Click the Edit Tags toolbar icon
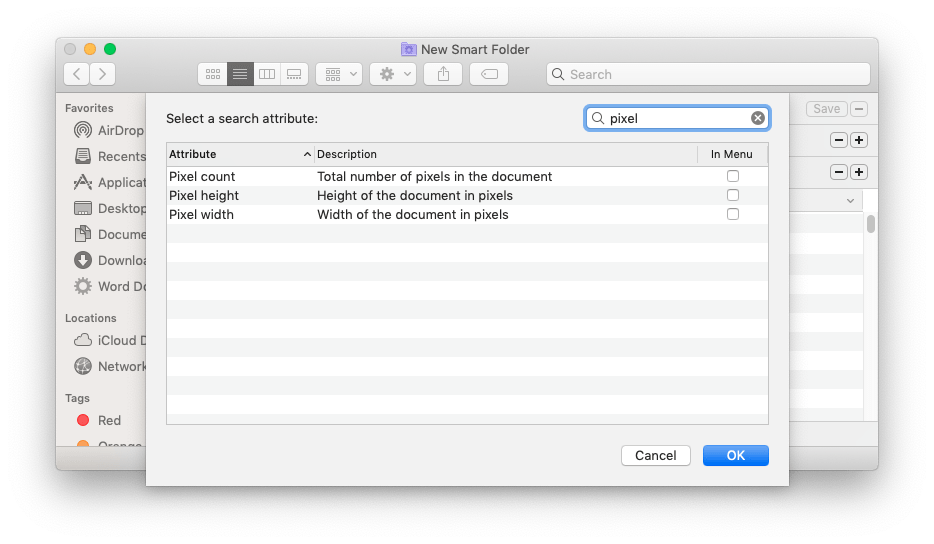The height and width of the screenshot is (544, 934). pyautogui.click(x=489, y=74)
